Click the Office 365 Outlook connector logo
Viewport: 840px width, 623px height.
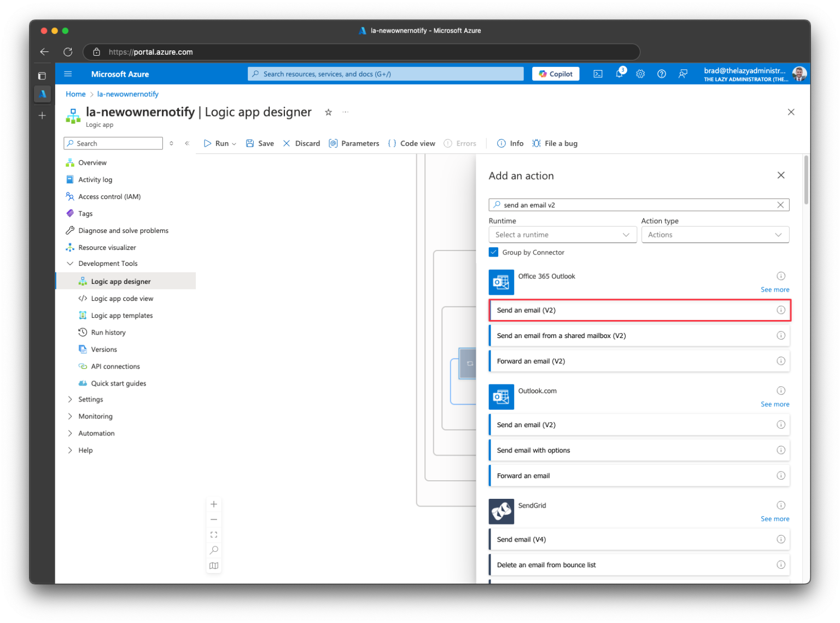[x=501, y=282]
